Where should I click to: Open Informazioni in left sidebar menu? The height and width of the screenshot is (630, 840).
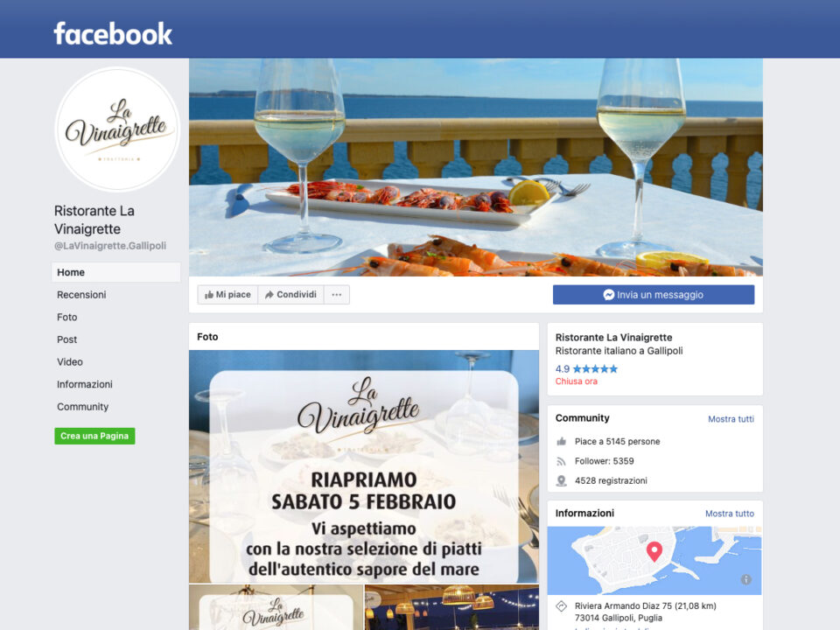click(85, 385)
